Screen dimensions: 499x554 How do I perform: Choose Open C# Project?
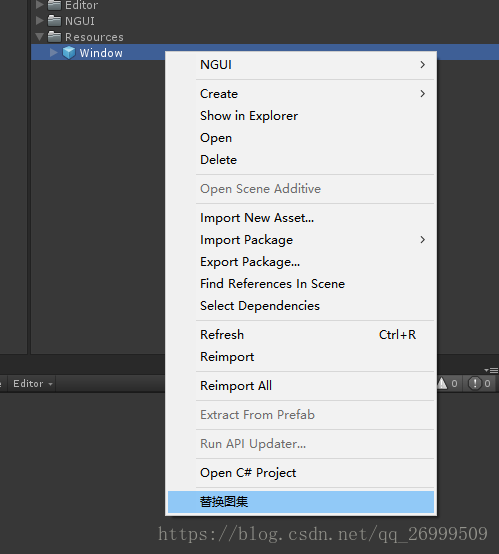tap(301, 473)
